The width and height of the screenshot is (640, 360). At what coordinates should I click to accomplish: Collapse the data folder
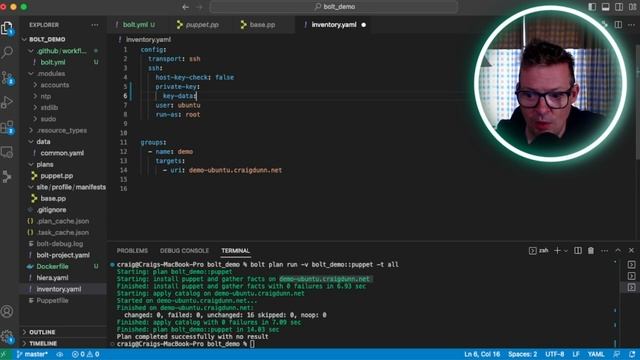(x=43, y=142)
